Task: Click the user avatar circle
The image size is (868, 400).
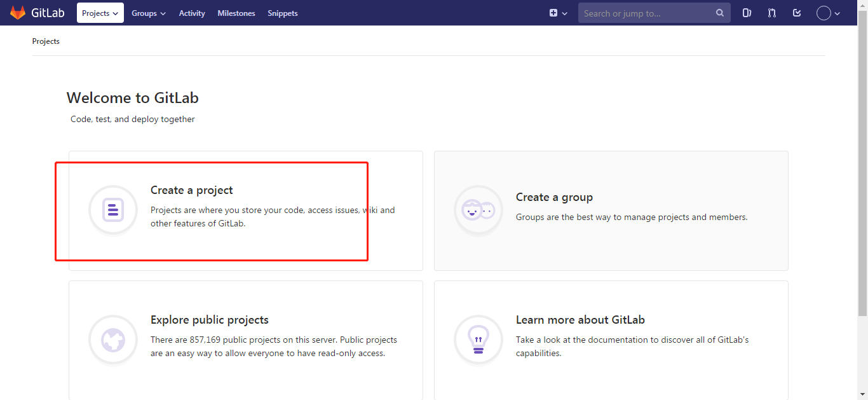Action: pos(823,13)
